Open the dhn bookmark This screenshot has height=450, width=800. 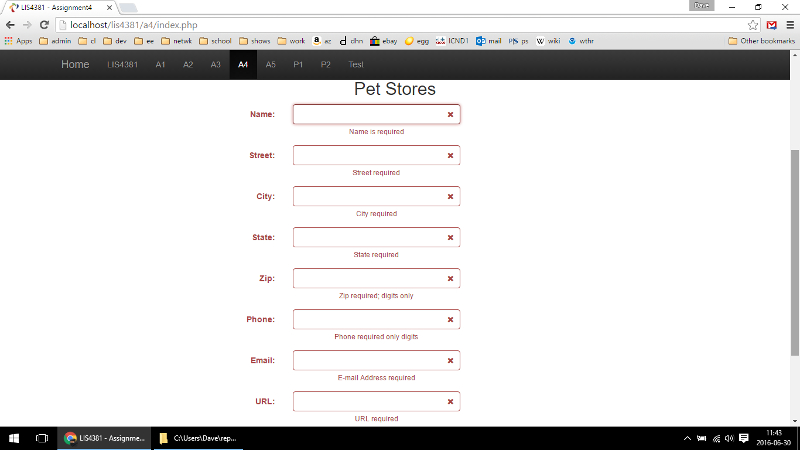pos(352,41)
